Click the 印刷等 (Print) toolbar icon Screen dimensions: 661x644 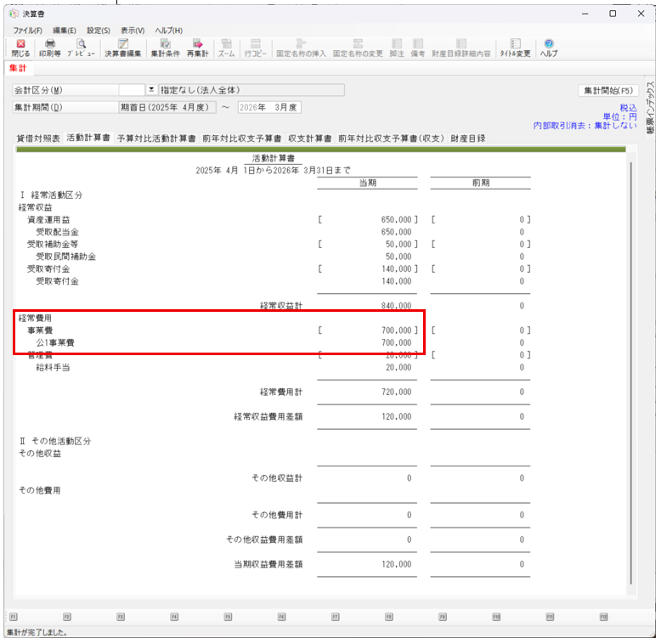(50, 47)
